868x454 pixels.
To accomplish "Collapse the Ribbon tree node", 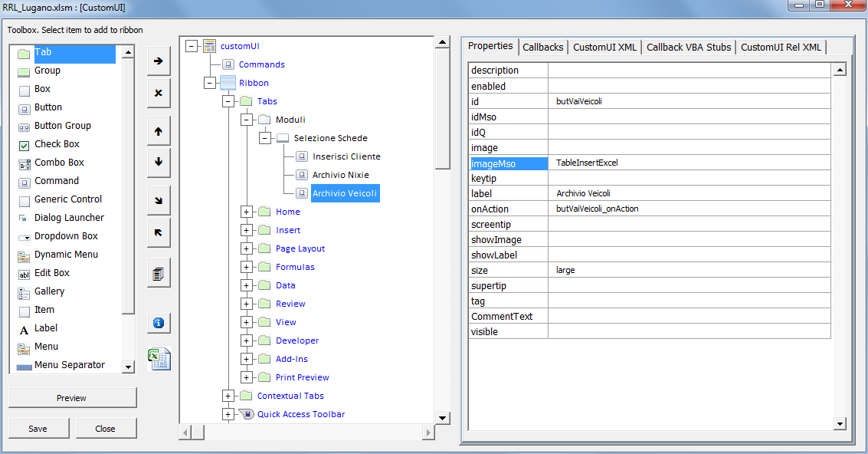I will pyautogui.click(x=209, y=83).
